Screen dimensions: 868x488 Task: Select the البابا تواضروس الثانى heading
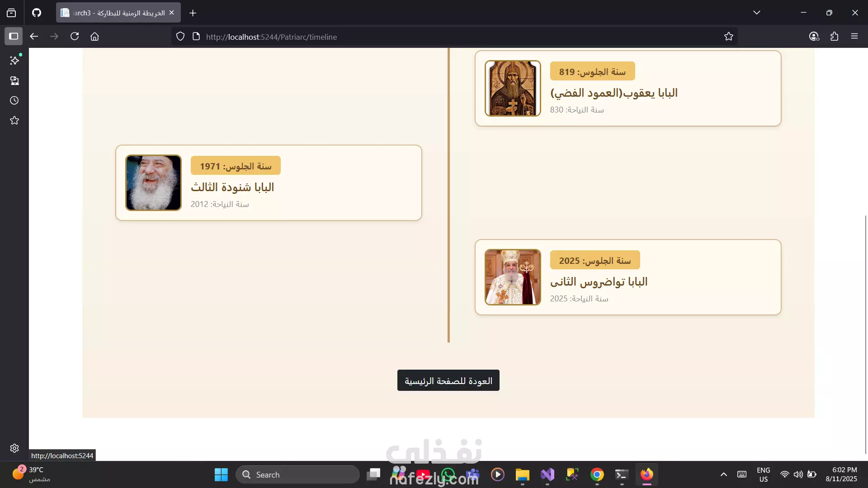coord(599,282)
